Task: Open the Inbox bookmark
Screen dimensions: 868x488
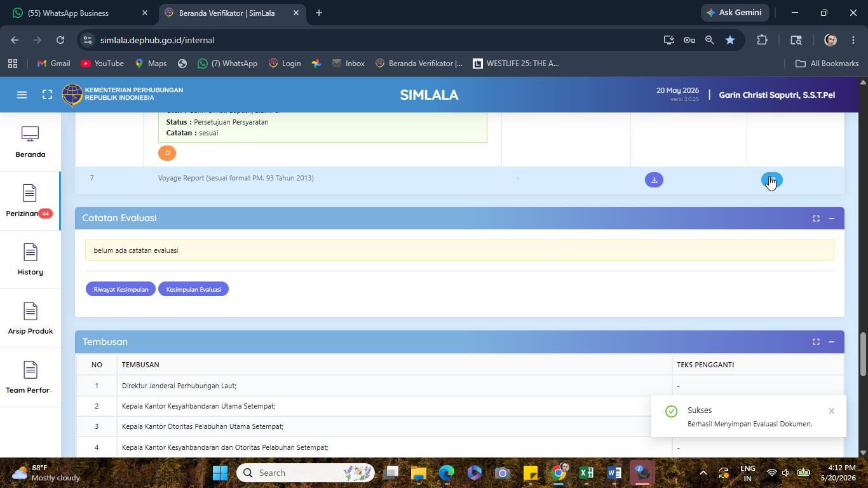Action: click(x=348, y=64)
